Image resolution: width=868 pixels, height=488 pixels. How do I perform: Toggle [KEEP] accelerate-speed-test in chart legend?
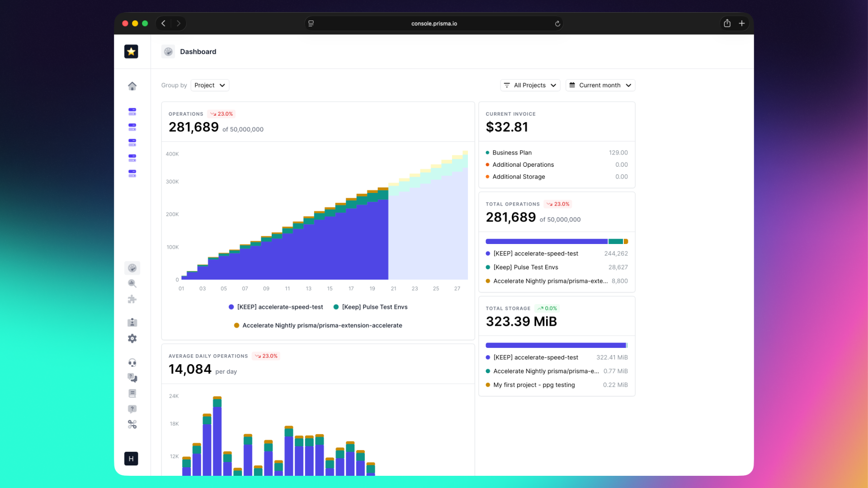pos(276,307)
